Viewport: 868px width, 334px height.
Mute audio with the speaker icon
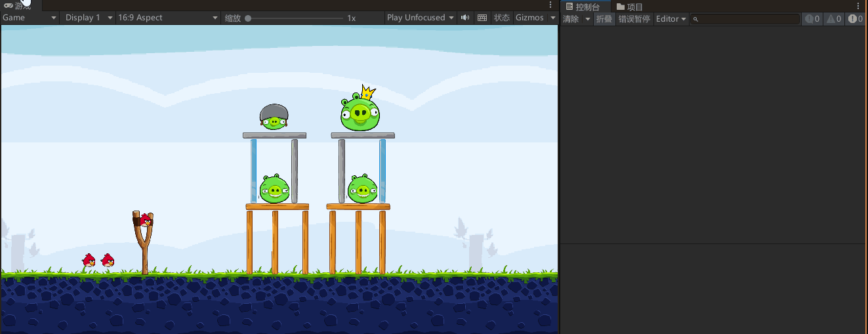pos(465,18)
